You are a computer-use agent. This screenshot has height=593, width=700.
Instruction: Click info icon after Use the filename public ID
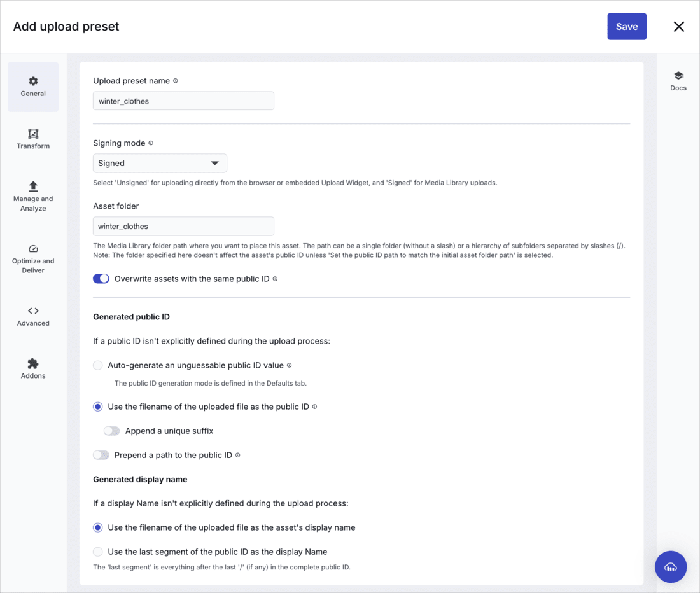[315, 407]
